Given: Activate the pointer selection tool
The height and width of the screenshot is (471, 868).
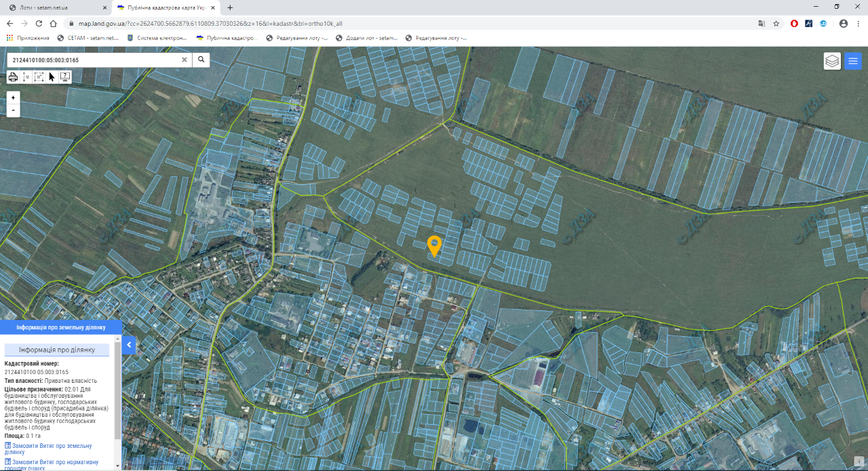Looking at the screenshot, I should pos(52,77).
